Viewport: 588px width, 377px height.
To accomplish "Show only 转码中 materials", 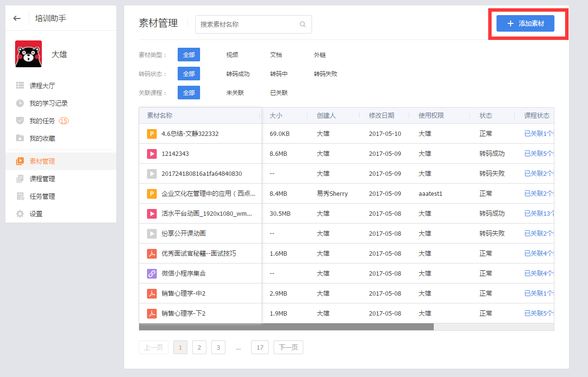I will pyautogui.click(x=279, y=74).
